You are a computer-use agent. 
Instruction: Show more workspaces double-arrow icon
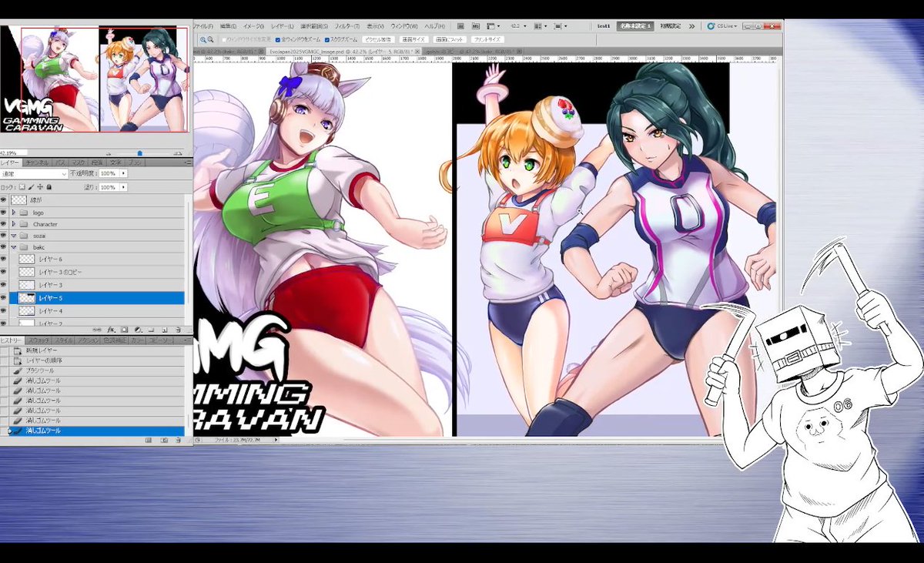(692, 25)
